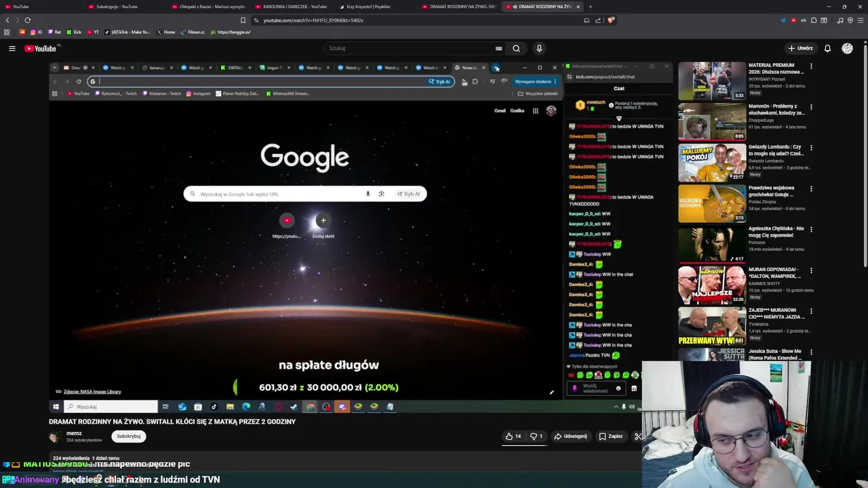Open the IG bookmark

coord(37,32)
